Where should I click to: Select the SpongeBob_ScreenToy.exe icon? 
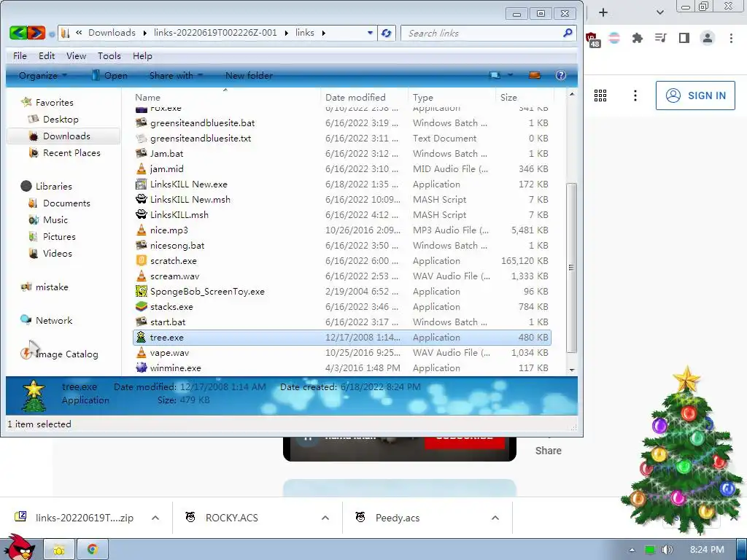point(141,291)
